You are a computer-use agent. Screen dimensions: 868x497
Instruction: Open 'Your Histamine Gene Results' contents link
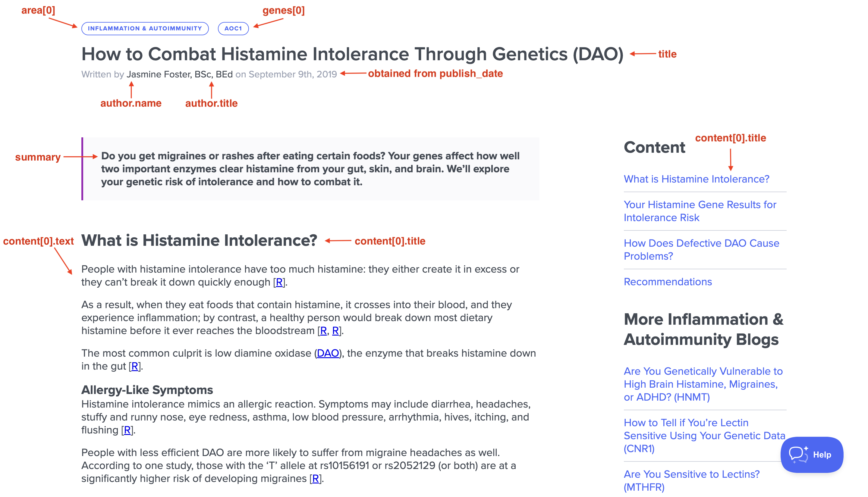700,211
